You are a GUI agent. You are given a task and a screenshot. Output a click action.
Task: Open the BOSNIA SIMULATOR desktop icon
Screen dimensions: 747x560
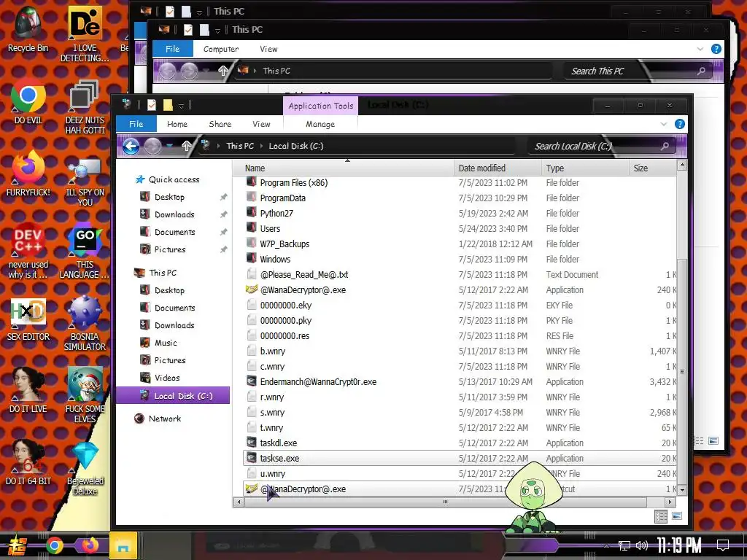(x=85, y=323)
